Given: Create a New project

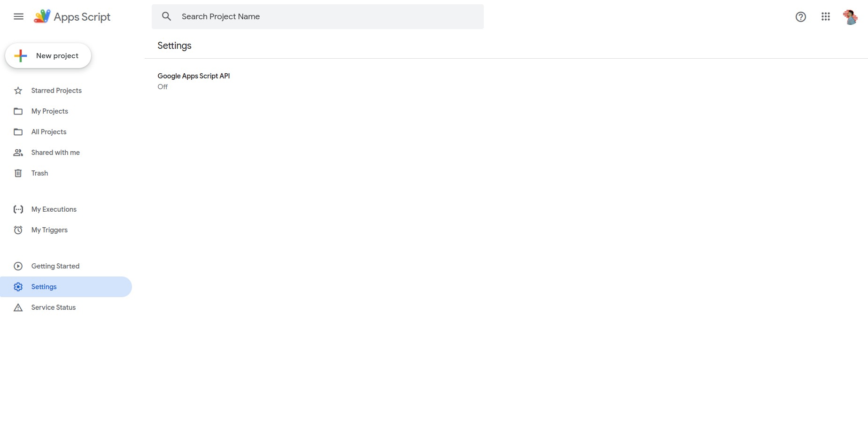Looking at the screenshot, I should (x=48, y=55).
